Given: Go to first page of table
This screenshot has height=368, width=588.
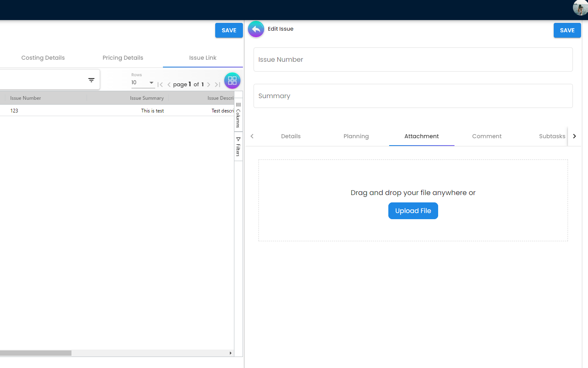Looking at the screenshot, I should click(160, 85).
